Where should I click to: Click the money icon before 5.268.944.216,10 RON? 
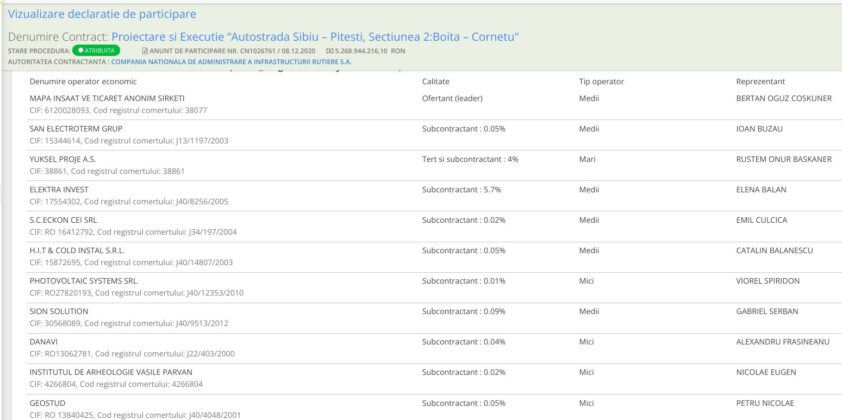point(331,49)
